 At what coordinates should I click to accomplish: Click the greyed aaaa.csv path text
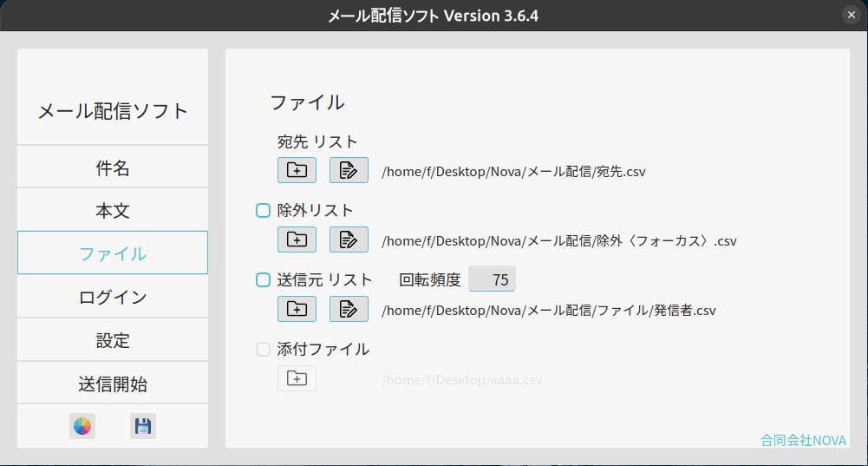[x=461, y=380]
